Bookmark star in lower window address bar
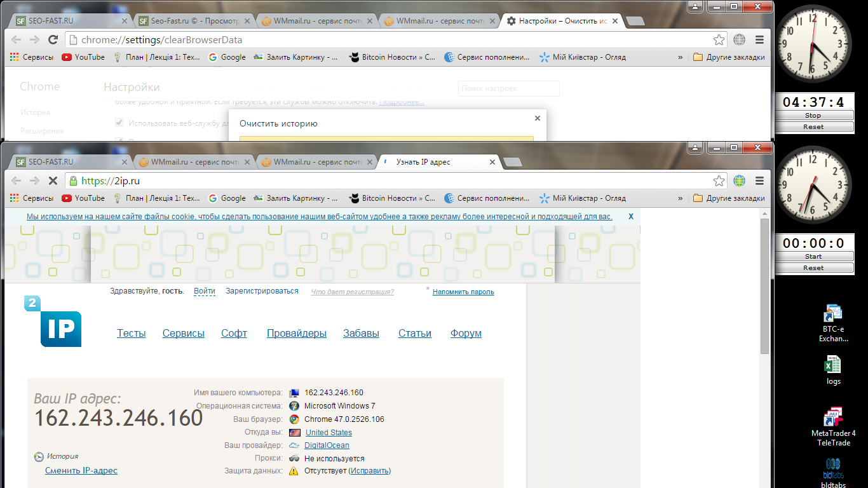 click(719, 181)
